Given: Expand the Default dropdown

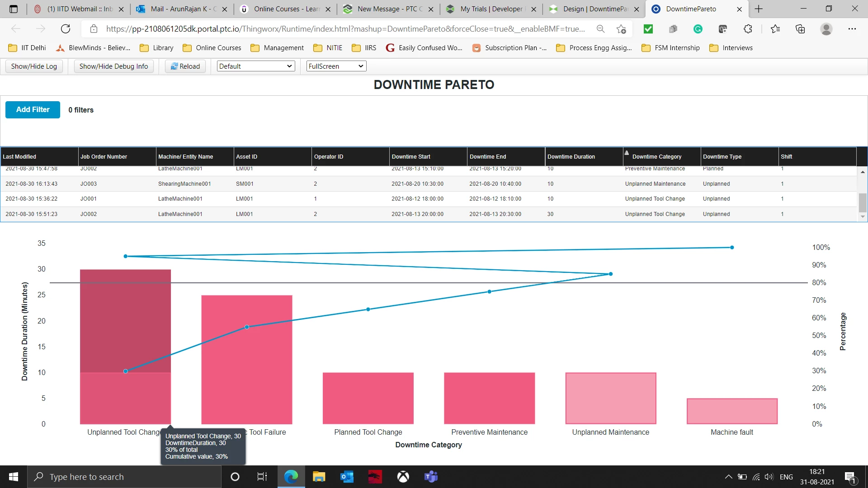Looking at the screenshot, I should click(x=255, y=66).
